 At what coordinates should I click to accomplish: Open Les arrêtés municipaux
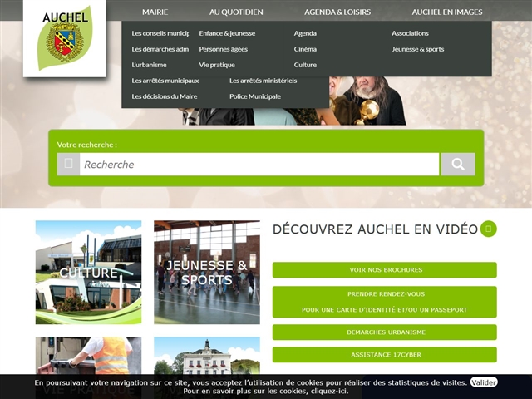tap(165, 81)
